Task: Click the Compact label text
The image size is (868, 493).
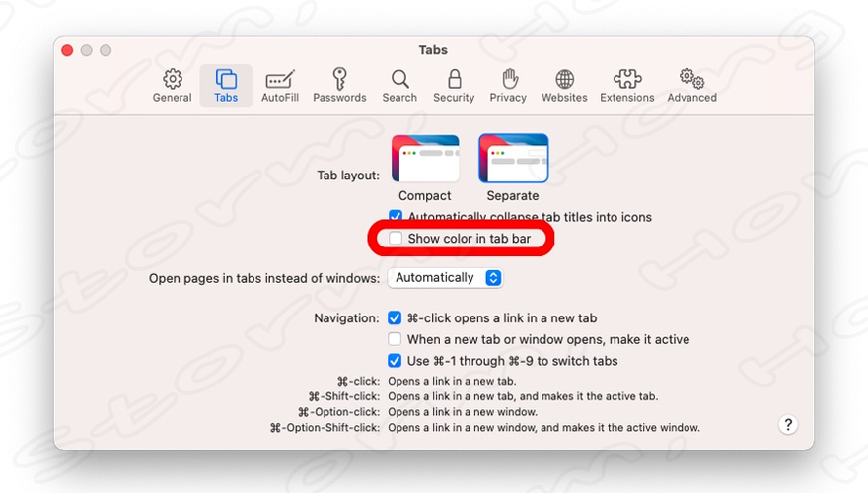Action: (x=424, y=196)
